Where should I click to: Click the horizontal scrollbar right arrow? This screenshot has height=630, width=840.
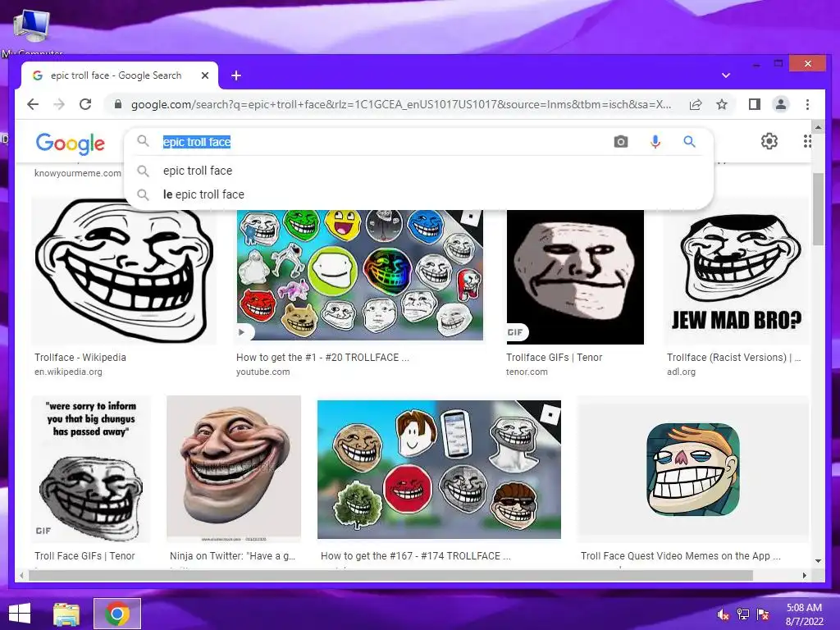804,575
